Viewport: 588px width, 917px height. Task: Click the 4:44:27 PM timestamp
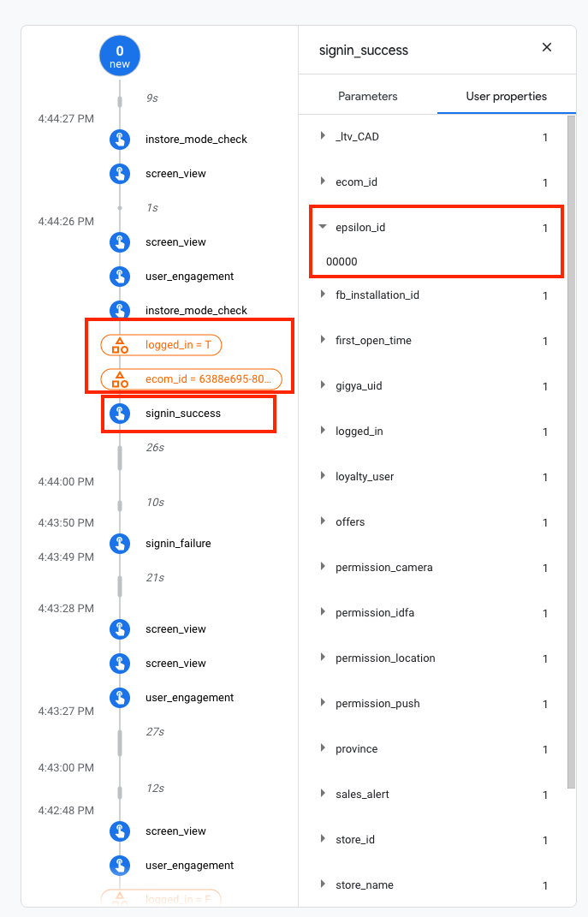66,119
